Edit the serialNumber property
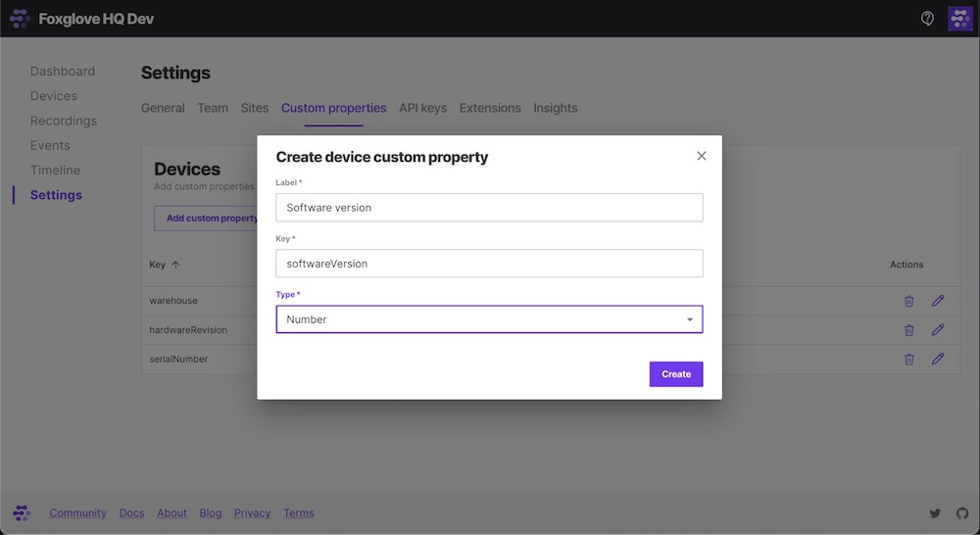Viewport: 980px width, 535px height. coord(938,360)
